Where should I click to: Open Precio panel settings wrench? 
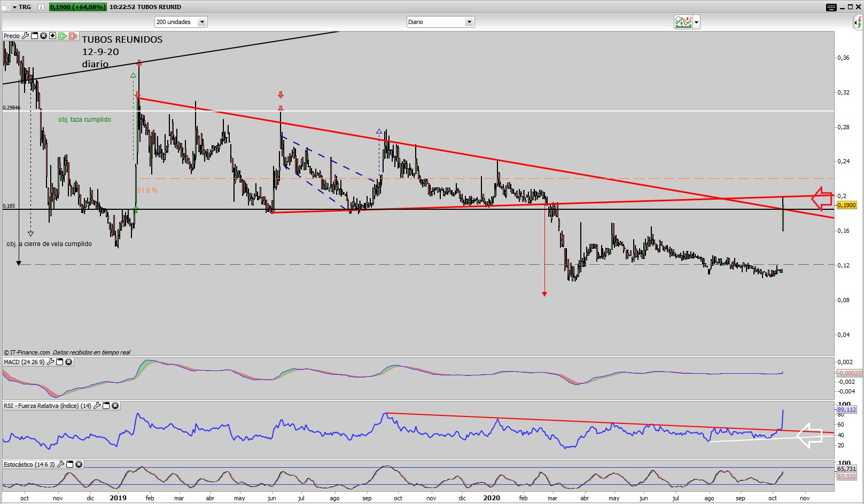click(x=25, y=36)
